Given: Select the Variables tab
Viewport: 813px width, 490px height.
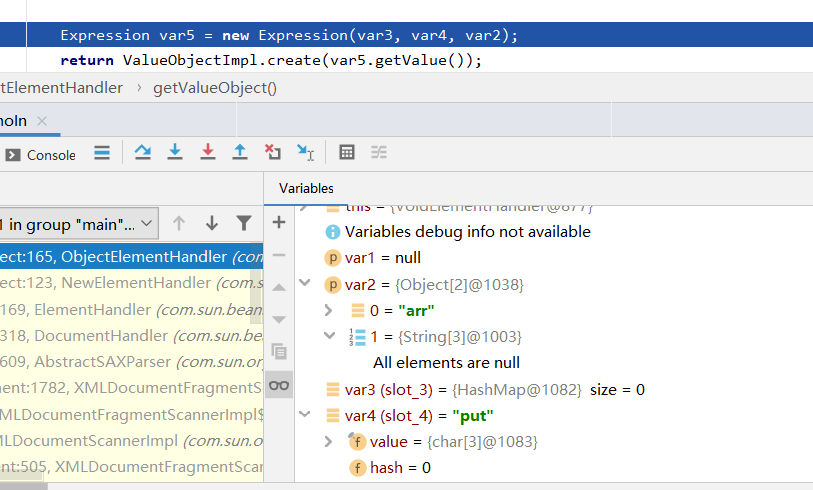Looking at the screenshot, I should coord(306,188).
